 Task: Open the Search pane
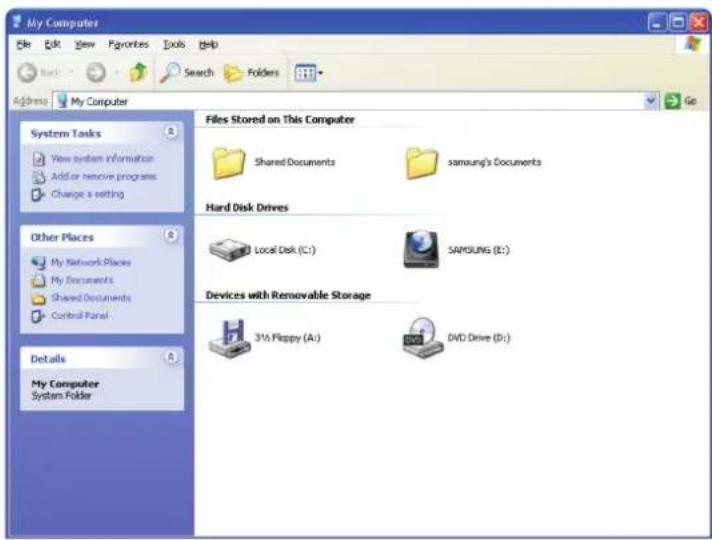tap(187, 73)
